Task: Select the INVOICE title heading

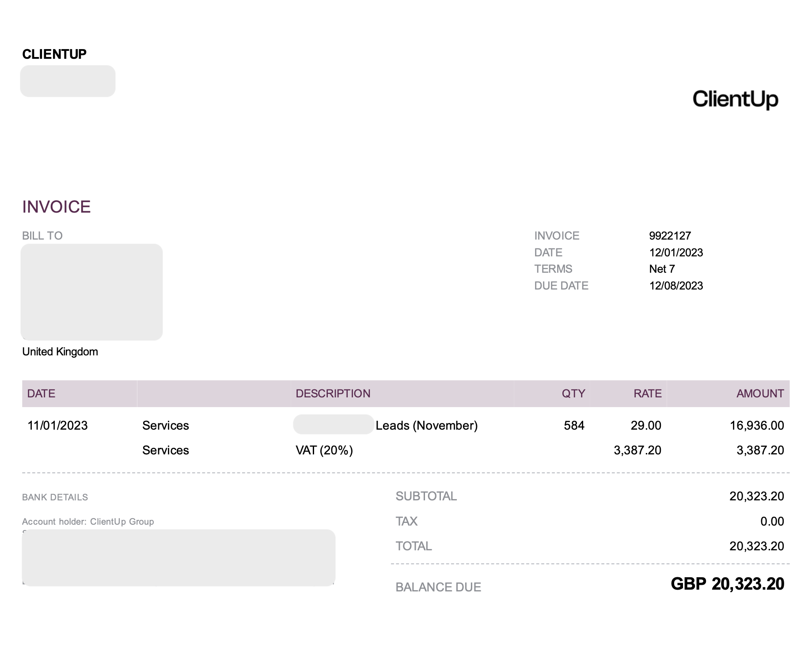Action: click(x=57, y=207)
